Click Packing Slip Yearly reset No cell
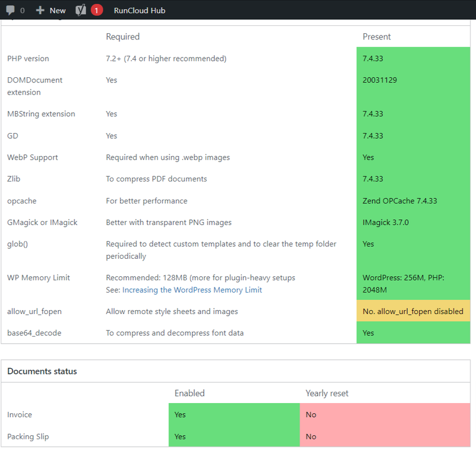This screenshot has width=476, height=451. [x=385, y=436]
